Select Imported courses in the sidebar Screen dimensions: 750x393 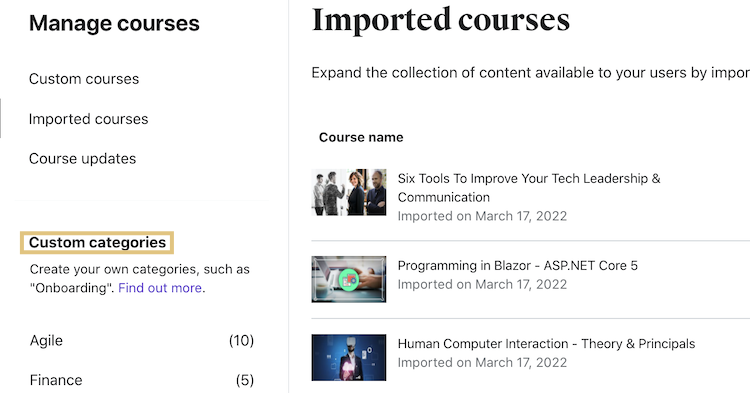[x=88, y=119]
